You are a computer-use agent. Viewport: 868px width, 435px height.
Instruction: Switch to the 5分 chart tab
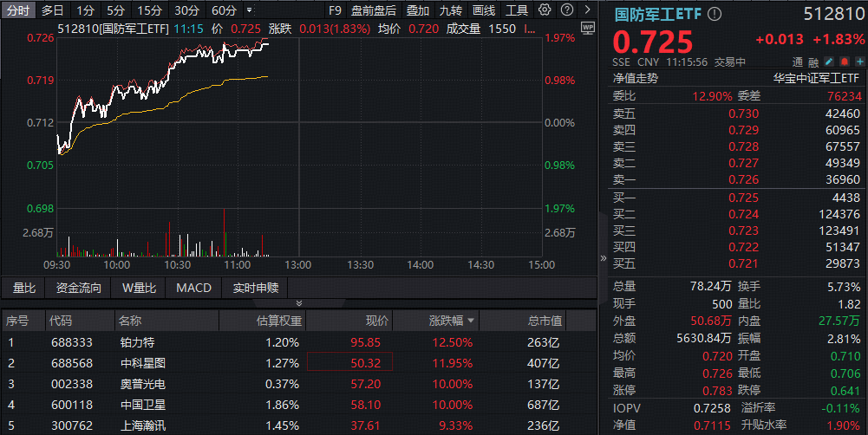pyautogui.click(x=115, y=10)
